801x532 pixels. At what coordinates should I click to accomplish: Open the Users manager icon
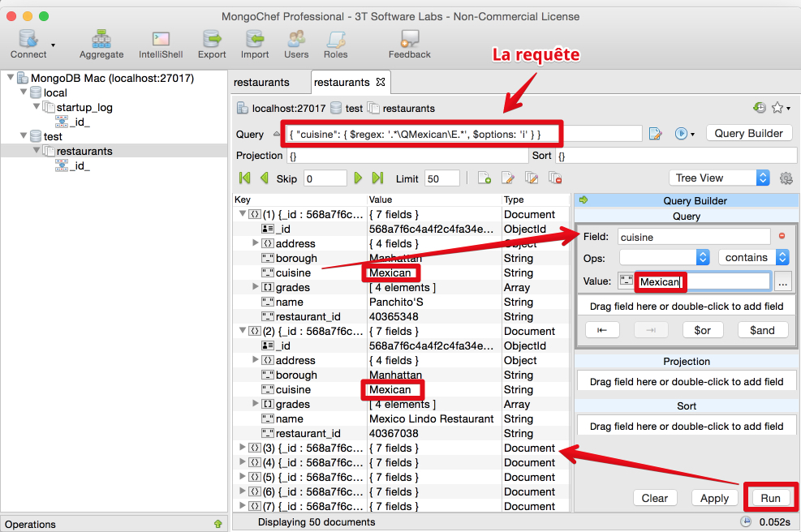[x=296, y=44]
